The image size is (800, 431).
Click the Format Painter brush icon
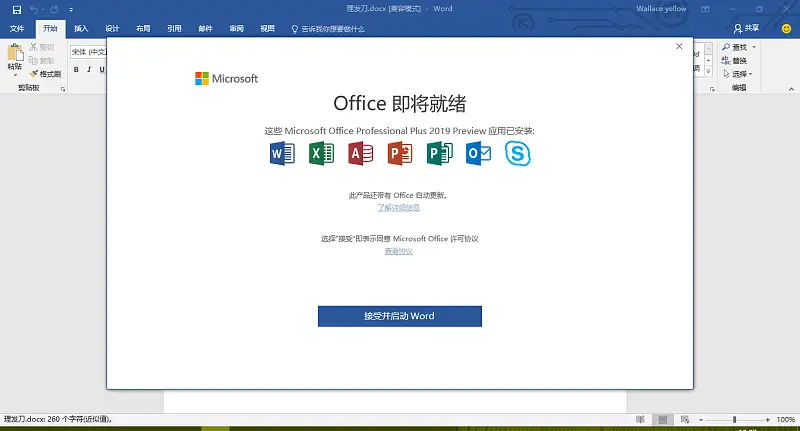coord(34,74)
